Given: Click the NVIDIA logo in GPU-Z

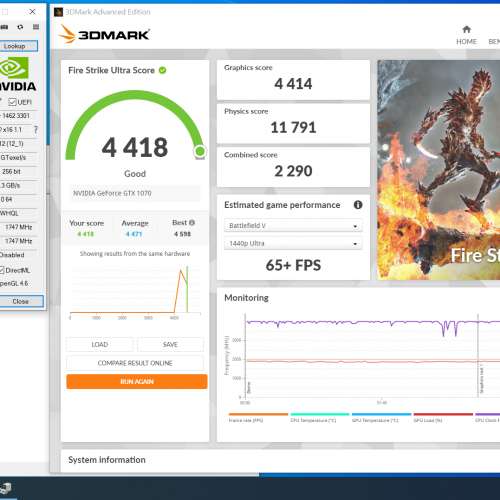Looking at the screenshot, I should pyautogui.click(x=17, y=74).
